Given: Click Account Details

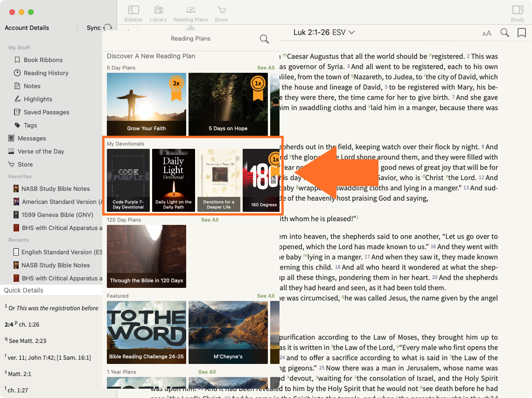Looking at the screenshot, I should point(27,28).
